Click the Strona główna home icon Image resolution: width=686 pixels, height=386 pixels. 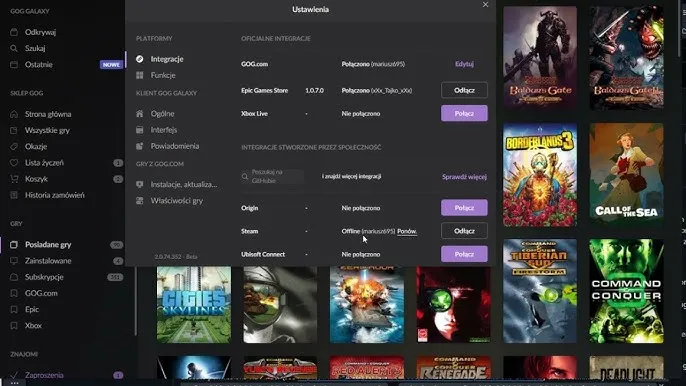(14, 114)
